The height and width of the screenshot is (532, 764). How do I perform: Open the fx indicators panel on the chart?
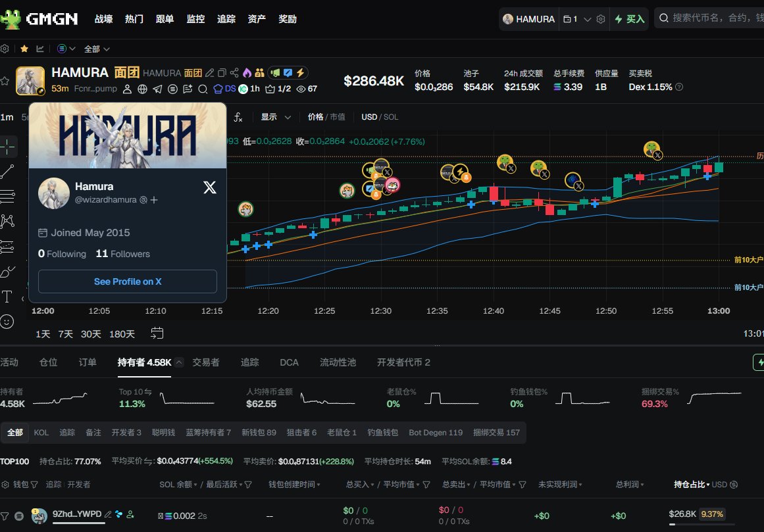tap(238, 116)
